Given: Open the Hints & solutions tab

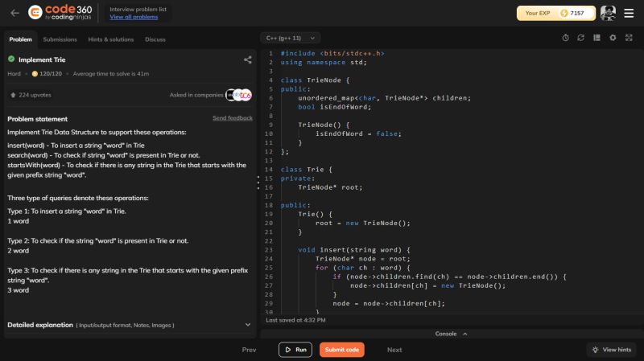Looking at the screenshot, I should pyautogui.click(x=111, y=39).
